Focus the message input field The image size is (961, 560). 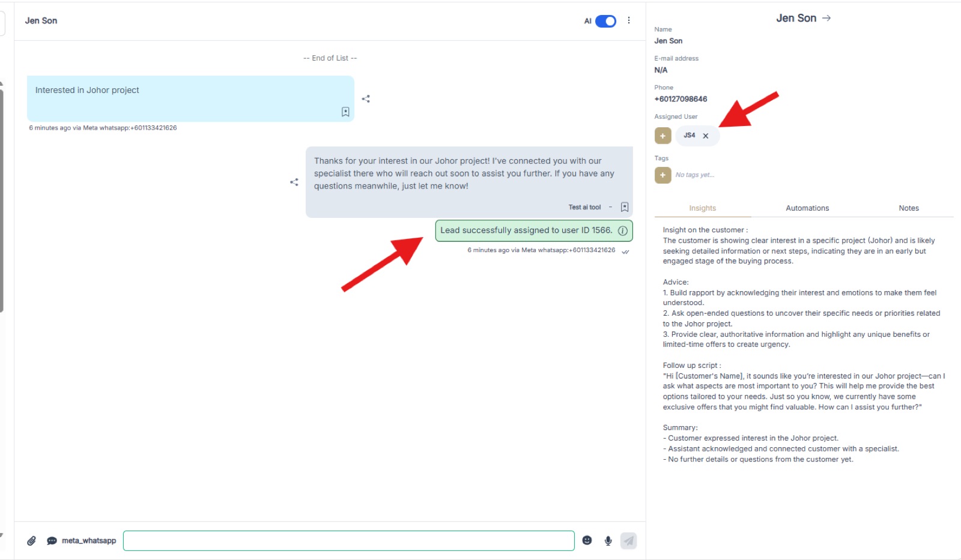click(x=348, y=541)
